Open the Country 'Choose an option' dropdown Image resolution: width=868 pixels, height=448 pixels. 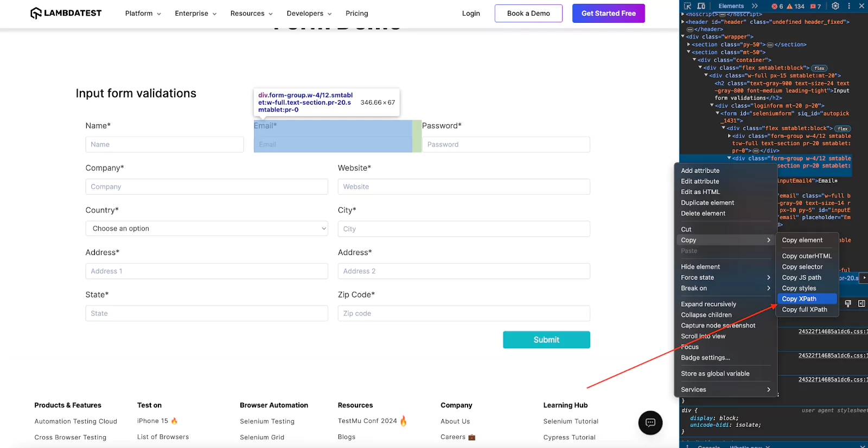207,228
